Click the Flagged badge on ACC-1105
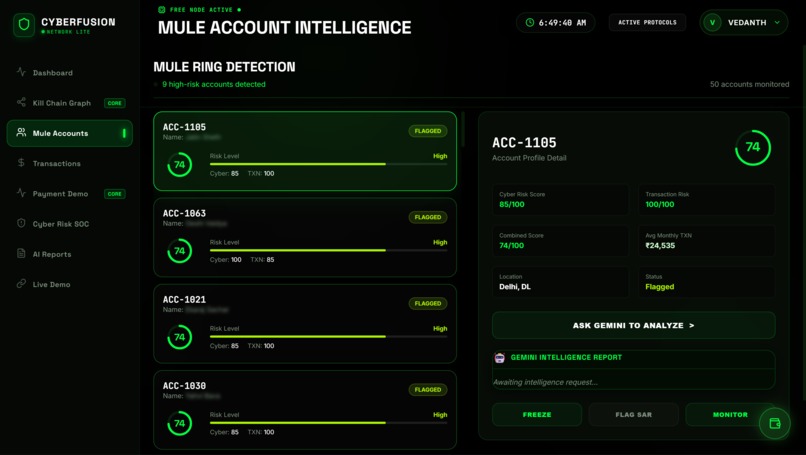The width and height of the screenshot is (806, 455). tap(428, 131)
